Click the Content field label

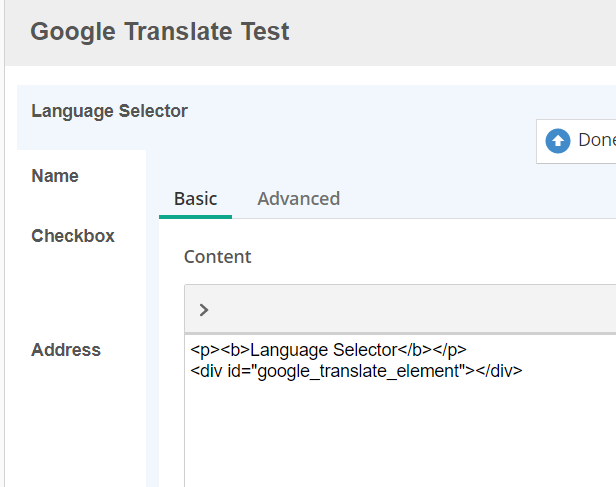tap(217, 257)
